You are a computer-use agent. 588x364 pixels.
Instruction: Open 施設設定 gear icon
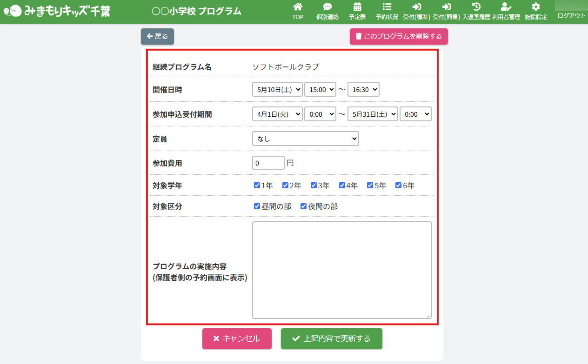point(535,7)
